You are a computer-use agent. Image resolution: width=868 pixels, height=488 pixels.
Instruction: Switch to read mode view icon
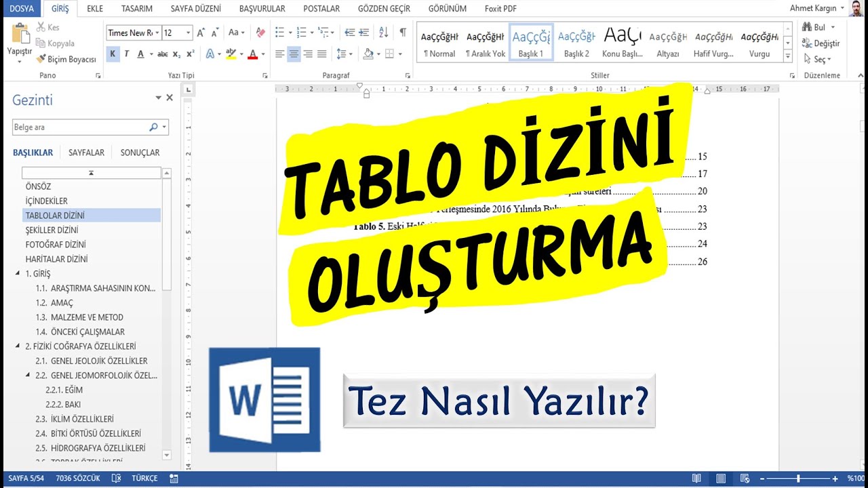coord(696,478)
